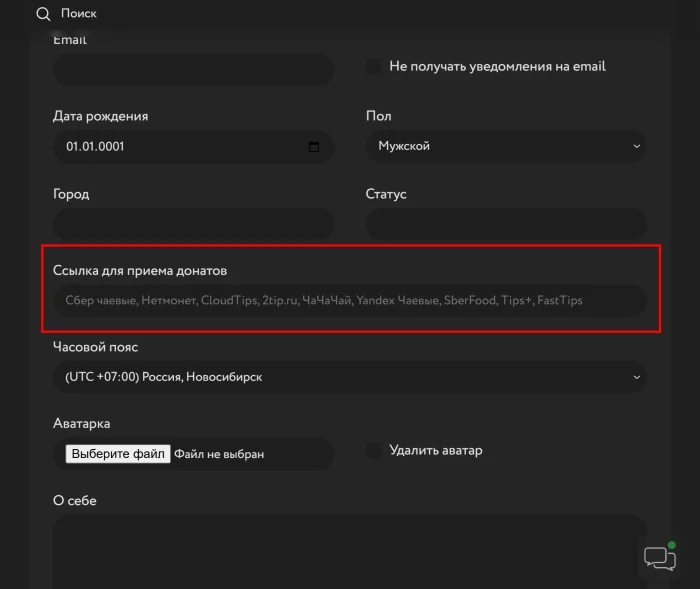Click the date value 01.01.0001

[x=95, y=147]
